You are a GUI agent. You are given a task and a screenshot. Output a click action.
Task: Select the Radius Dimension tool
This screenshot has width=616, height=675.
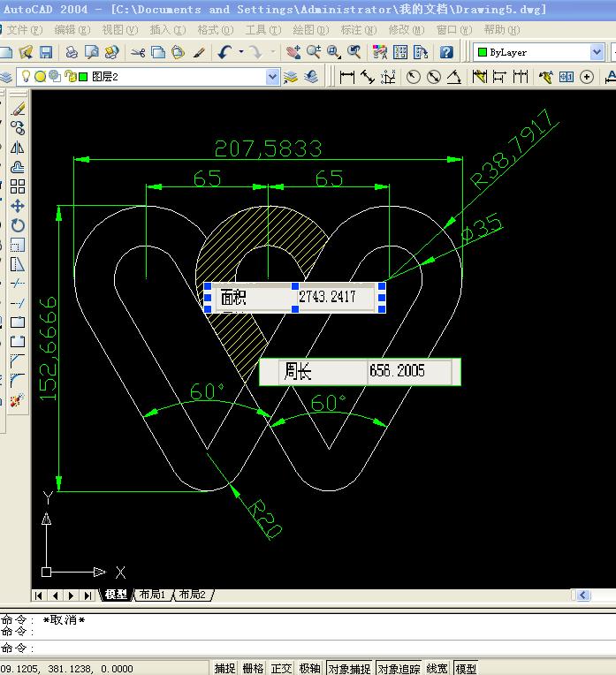coord(413,77)
